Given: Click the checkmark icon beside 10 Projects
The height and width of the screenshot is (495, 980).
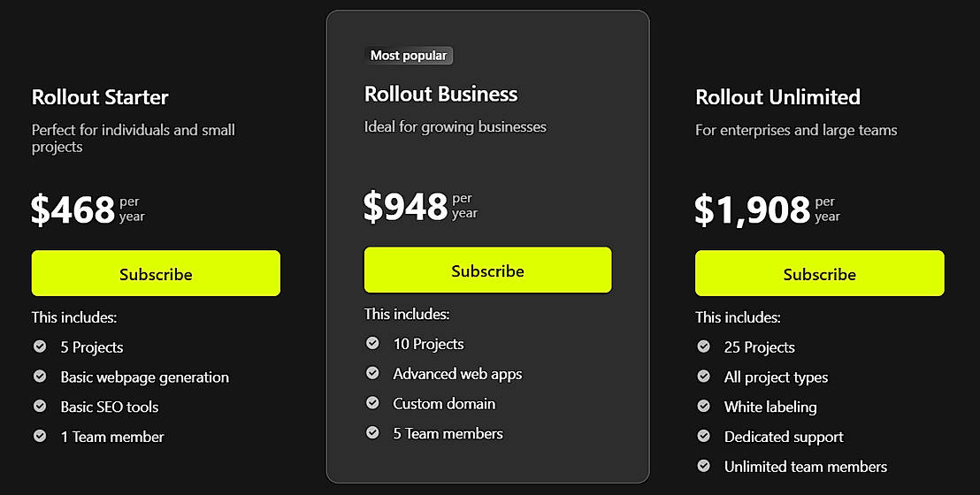Looking at the screenshot, I should point(372,343).
